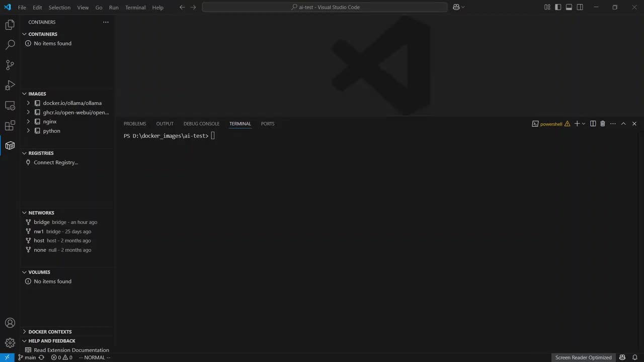Click the powershell terminal label

551,124
